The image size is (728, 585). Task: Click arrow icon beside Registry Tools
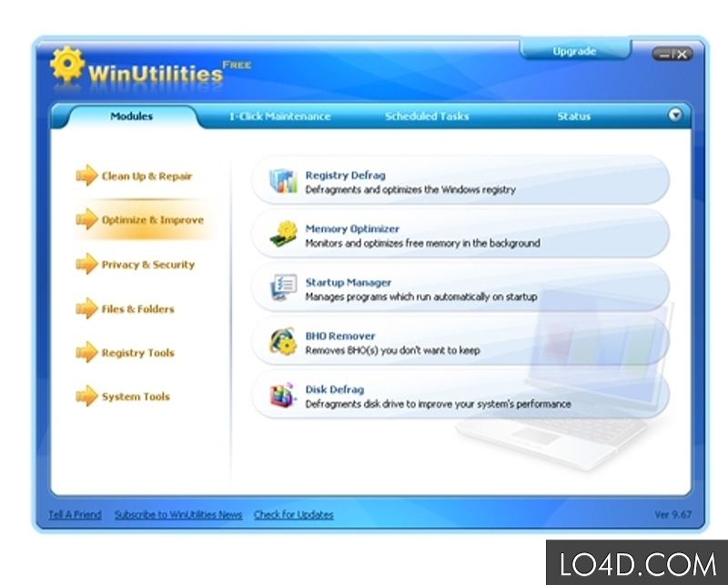pos(86,352)
